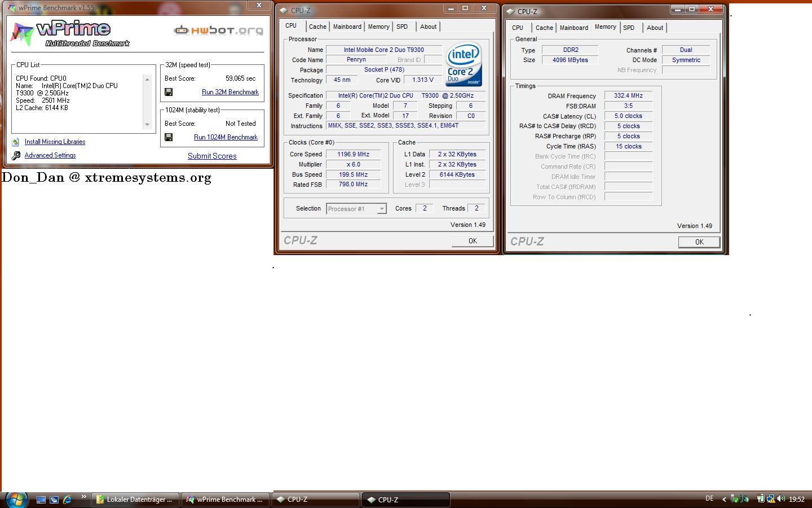Switch to Lokaler Datenträger taskbar button
812x508 pixels.
(x=135, y=500)
